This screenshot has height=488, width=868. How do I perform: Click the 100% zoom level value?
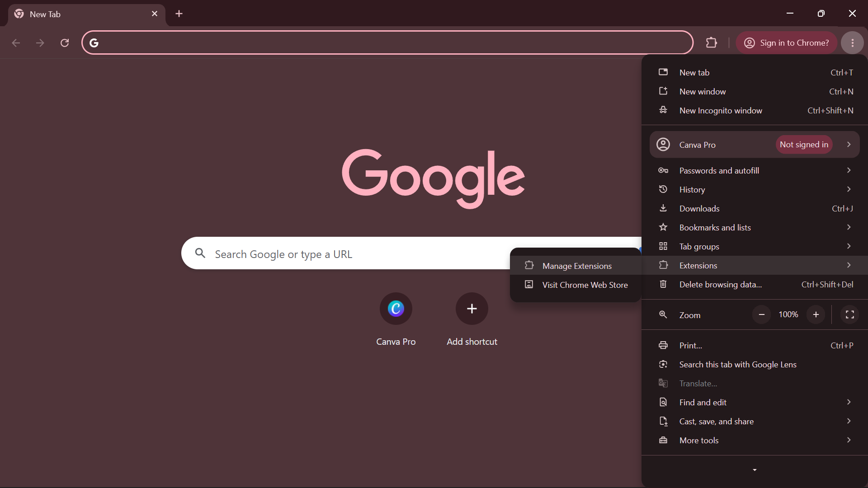coord(788,314)
